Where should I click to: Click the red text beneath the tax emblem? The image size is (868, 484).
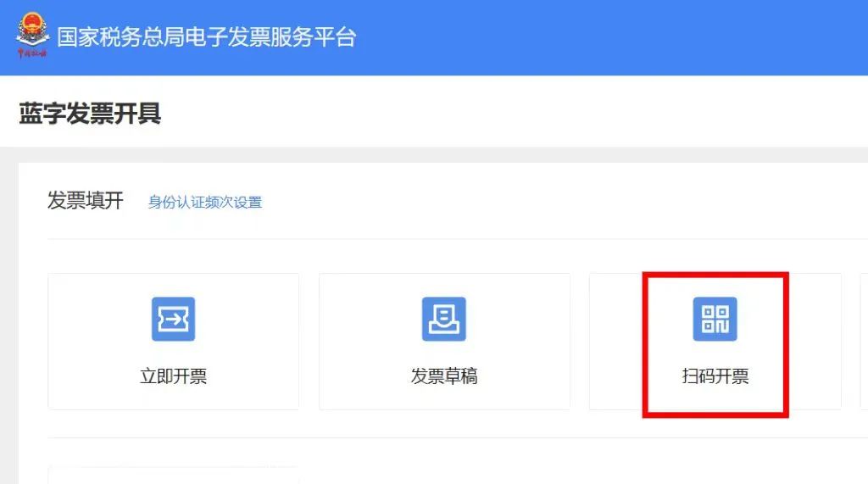[x=32, y=53]
